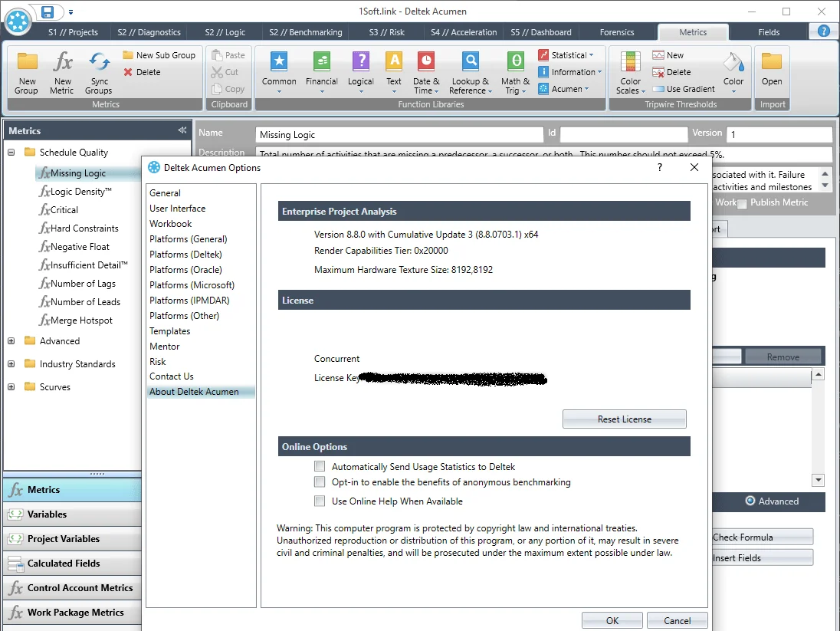The height and width of the screenshot is (631, 840).
Task: Click New Sub Group in ribbon
Action: pyautogui.click(x=159, y=55)
